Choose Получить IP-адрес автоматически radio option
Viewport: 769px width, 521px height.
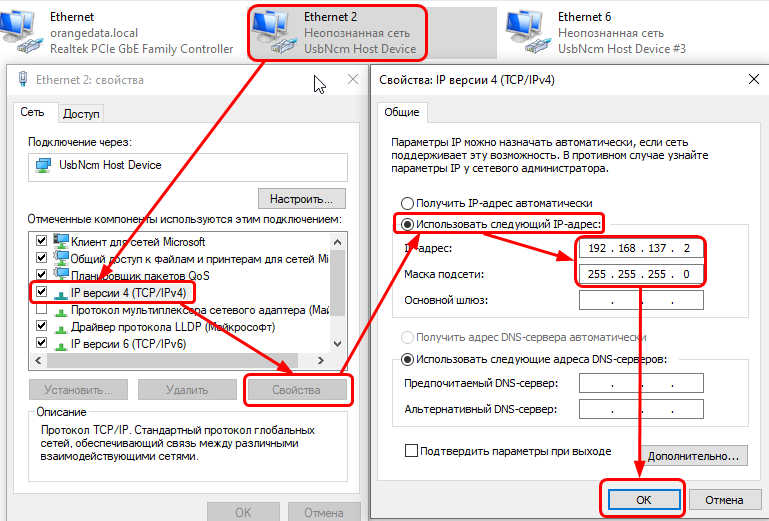407,203
